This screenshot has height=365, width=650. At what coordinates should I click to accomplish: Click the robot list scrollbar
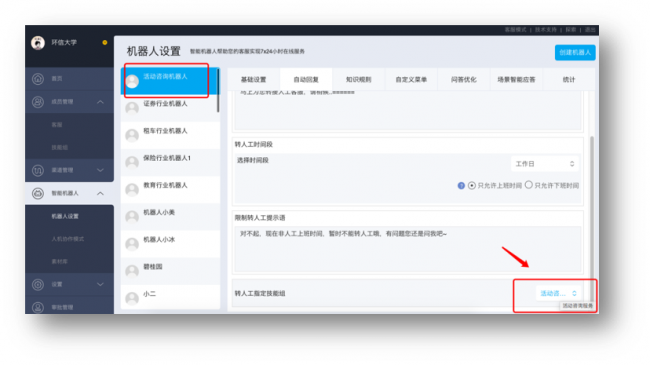(218, 91)
